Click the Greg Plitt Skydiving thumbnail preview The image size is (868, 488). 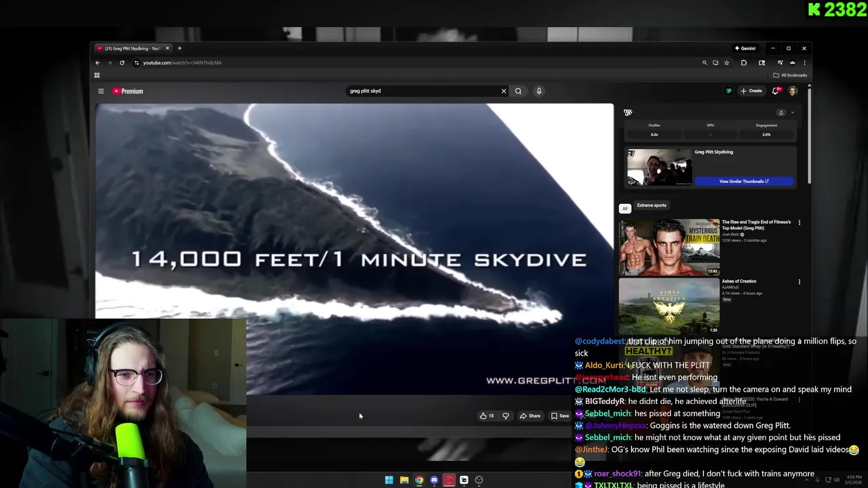[x=659, y=167]
